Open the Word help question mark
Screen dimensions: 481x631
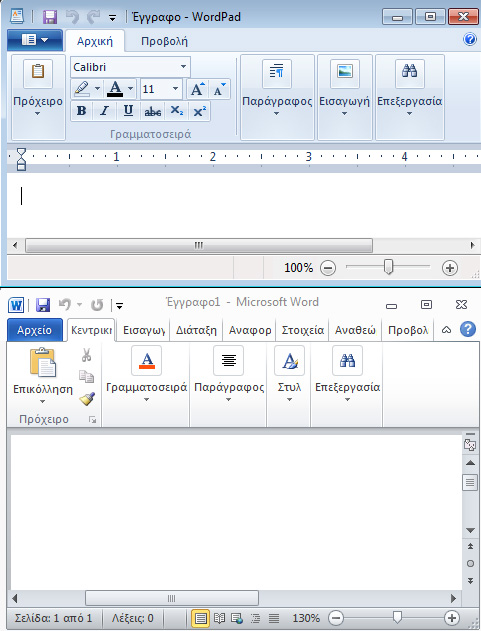pyautogui.click(x=468, y=330)
